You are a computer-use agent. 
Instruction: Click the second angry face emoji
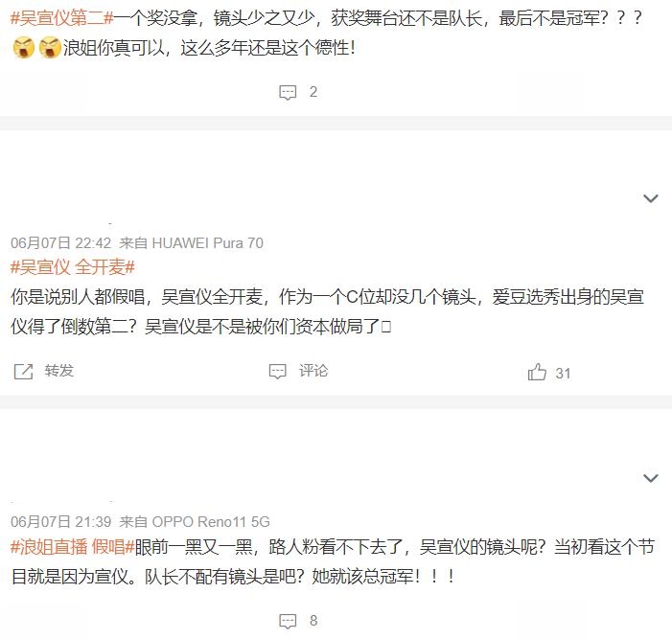50,48
